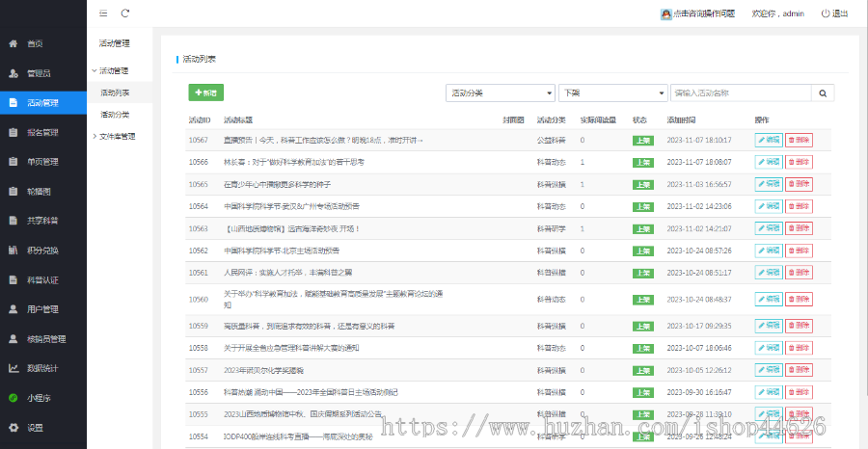Click the green 新增 button
Viewport: 868px width, 449px height.
(206, 92)
